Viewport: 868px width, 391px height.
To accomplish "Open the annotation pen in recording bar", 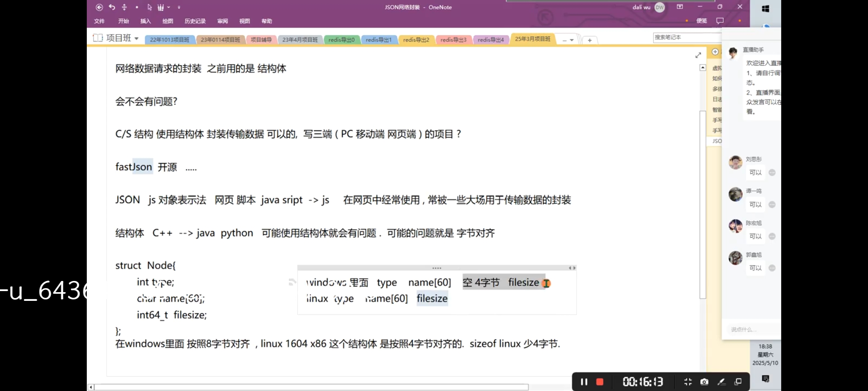I will [x=721, y=382].
